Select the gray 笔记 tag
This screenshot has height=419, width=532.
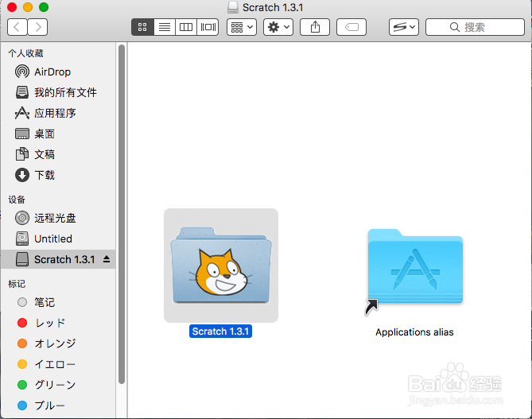[58, 302]
